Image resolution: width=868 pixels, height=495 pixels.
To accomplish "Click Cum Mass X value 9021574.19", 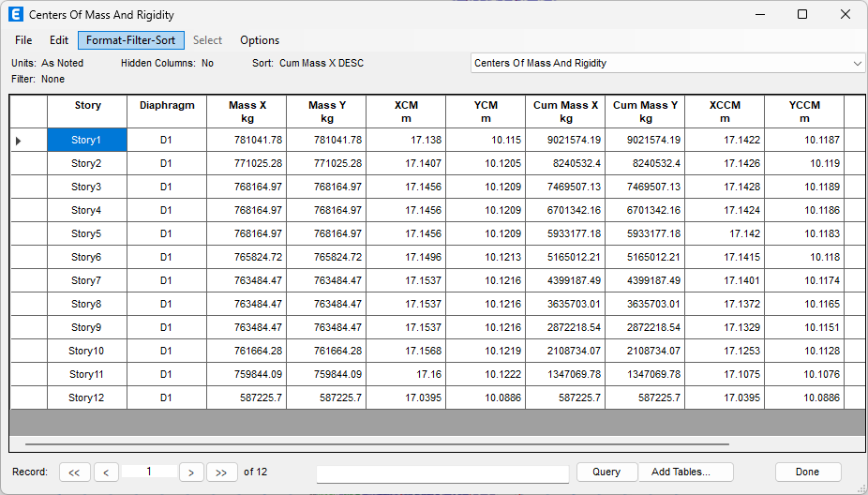I will [566, 140].
